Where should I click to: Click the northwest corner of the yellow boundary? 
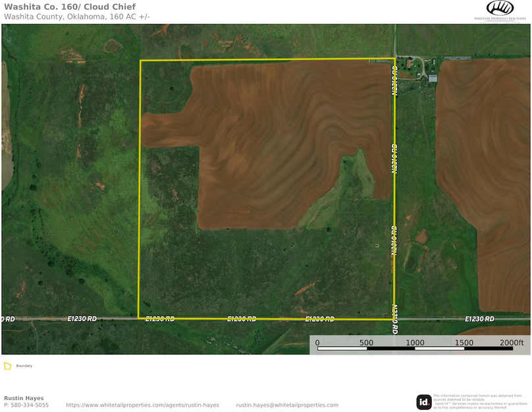141,61
